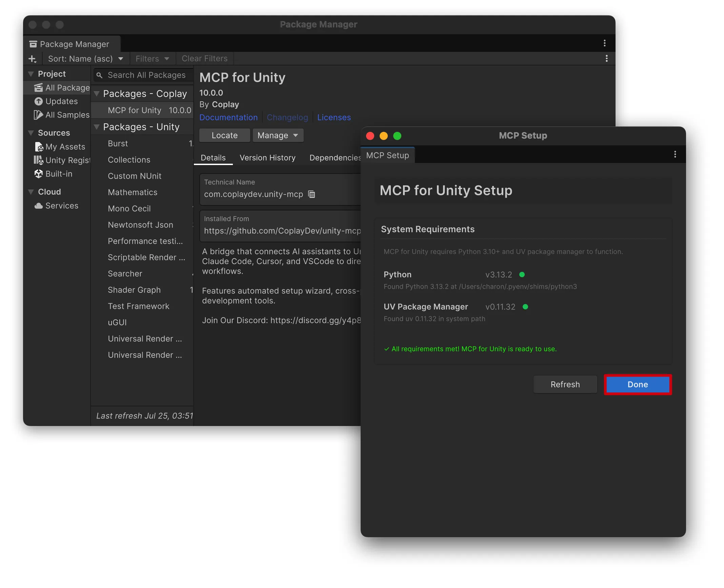Copy the technical name to clipboard

311,194
